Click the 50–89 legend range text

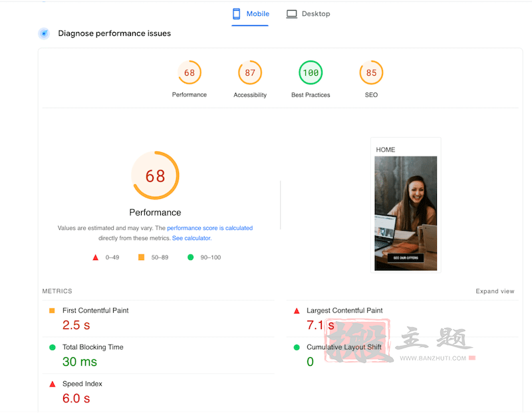click(160, 257)
